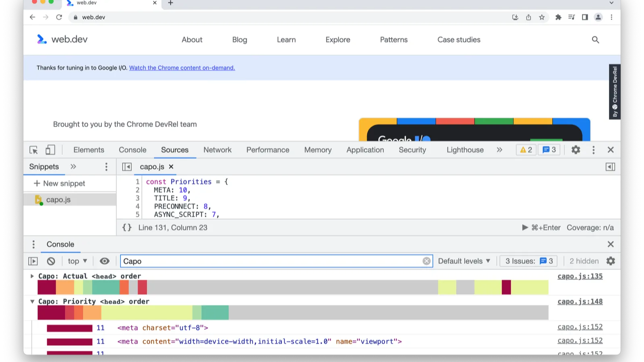This screenshot has height=362, width=644.
Task: Open the console drawer three-dot menu
Action: click(x=33, y=245)
